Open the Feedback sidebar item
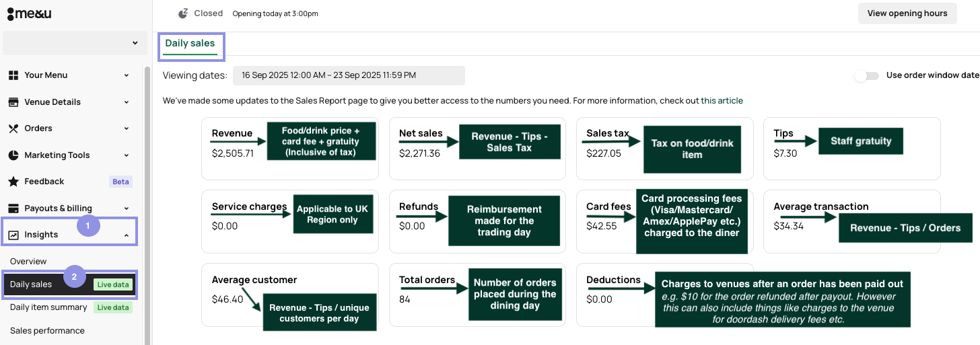 coord(71,182)
